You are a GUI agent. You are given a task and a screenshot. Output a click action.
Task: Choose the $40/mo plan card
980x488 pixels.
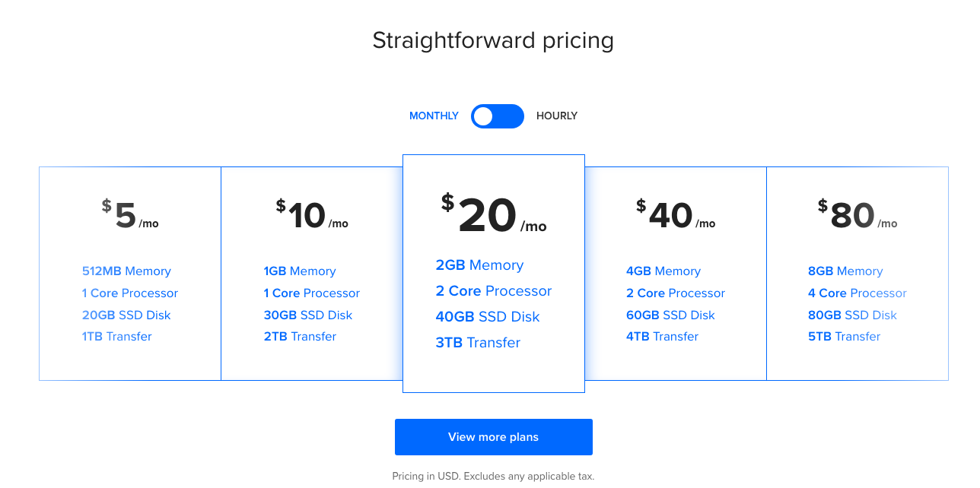(x=676, y=274)
